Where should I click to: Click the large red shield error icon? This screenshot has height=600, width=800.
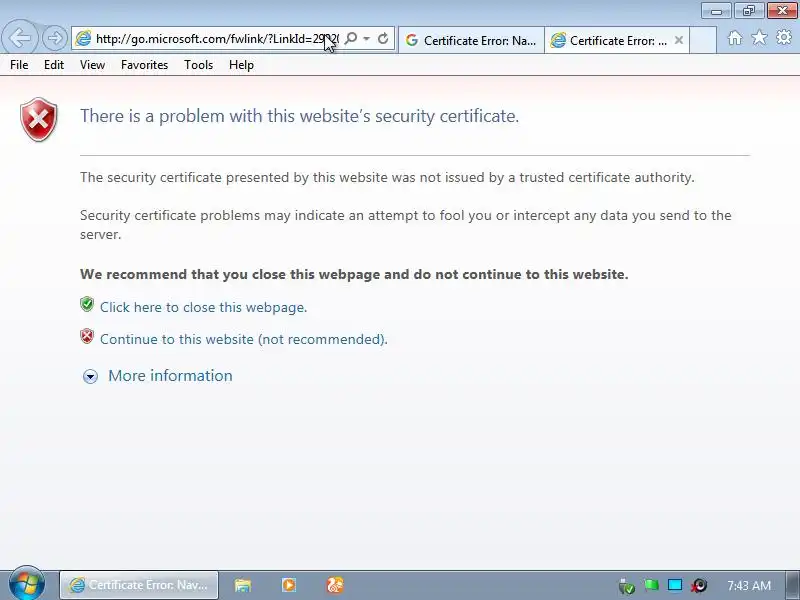[x=39, y=119]
